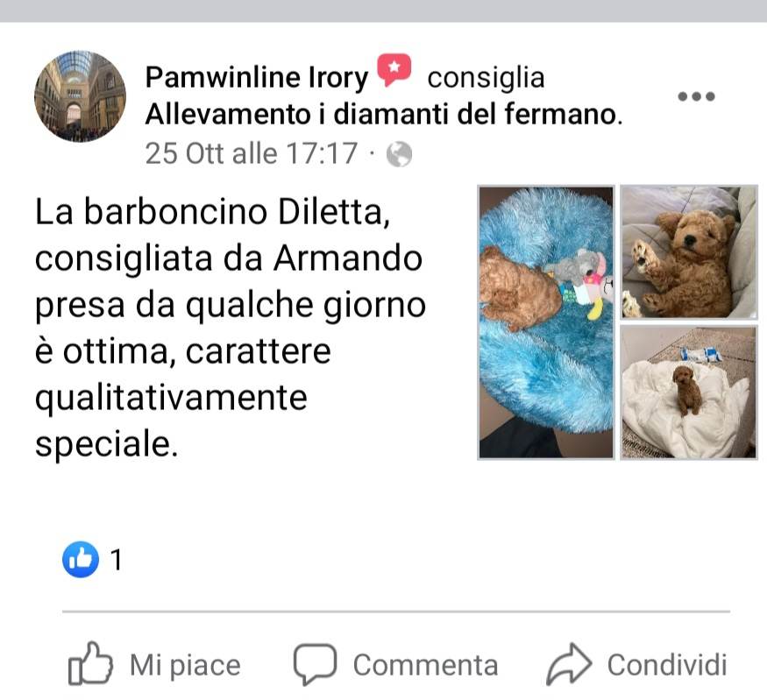The height and width of the screenshot is (700, 767).
Task: Select the Commenta button text
Action: 425,665
